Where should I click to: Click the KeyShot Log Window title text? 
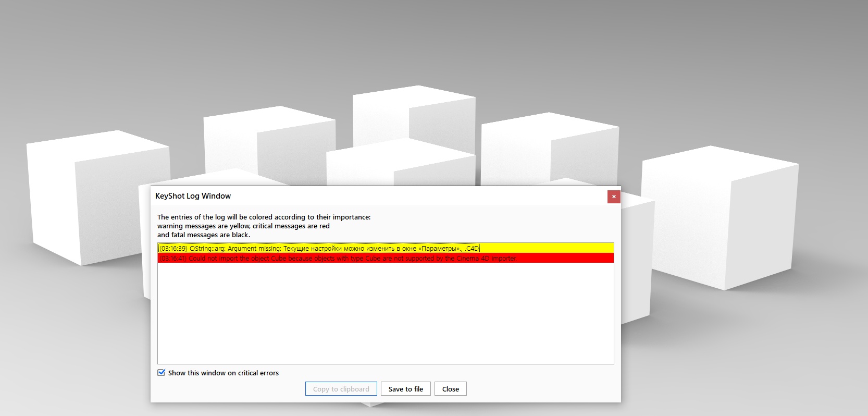pyautogui.click(x=193, y=196)
